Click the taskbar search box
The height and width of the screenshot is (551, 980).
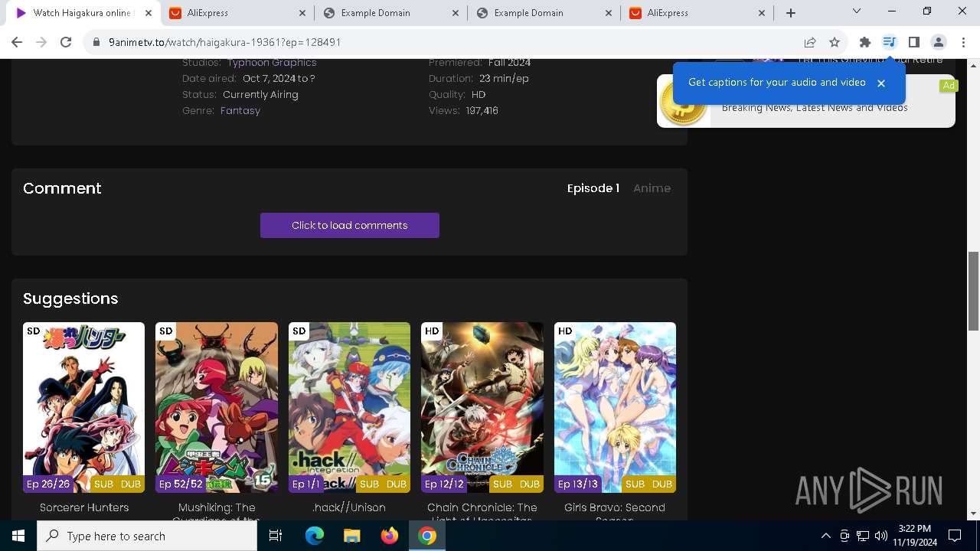pos(147,536)
